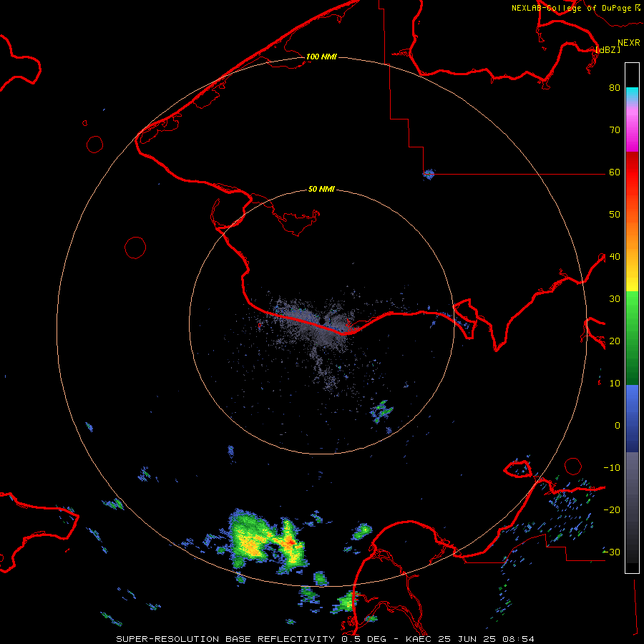Screen dimensions: 644x644
Task: Click the 100 NMI range ring label
Action: tap(321, 57)
